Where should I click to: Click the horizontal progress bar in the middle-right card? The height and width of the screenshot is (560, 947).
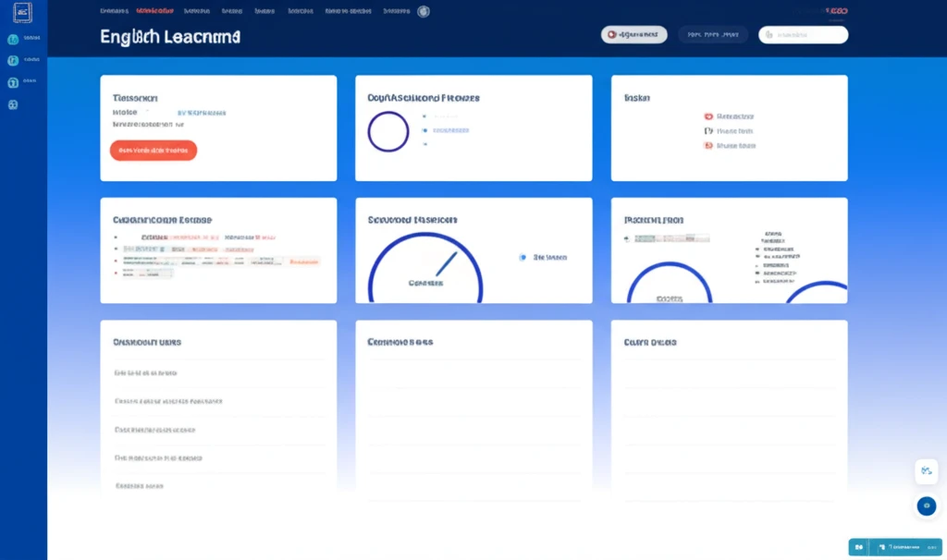coord(671,239)
